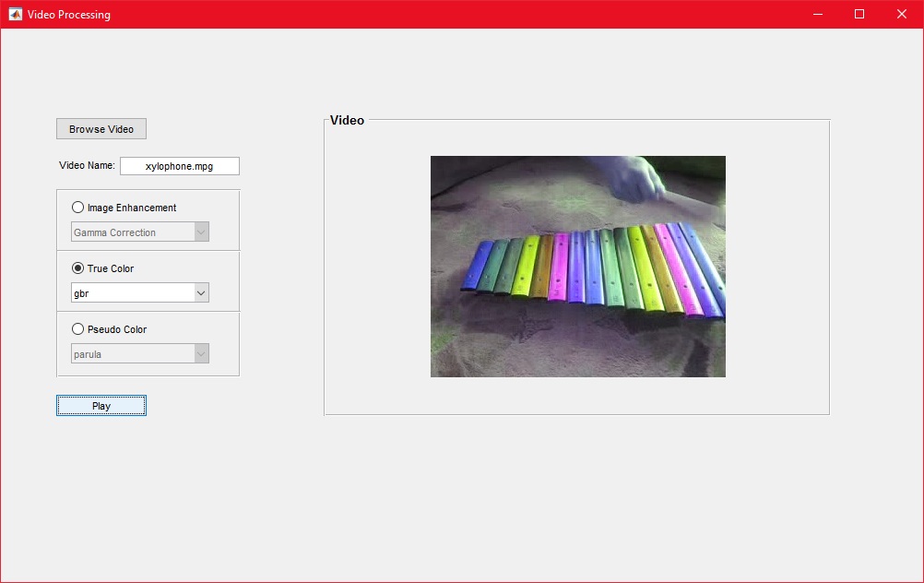
Task: Open the parula colormap dropdown
Action: (140, 354)
